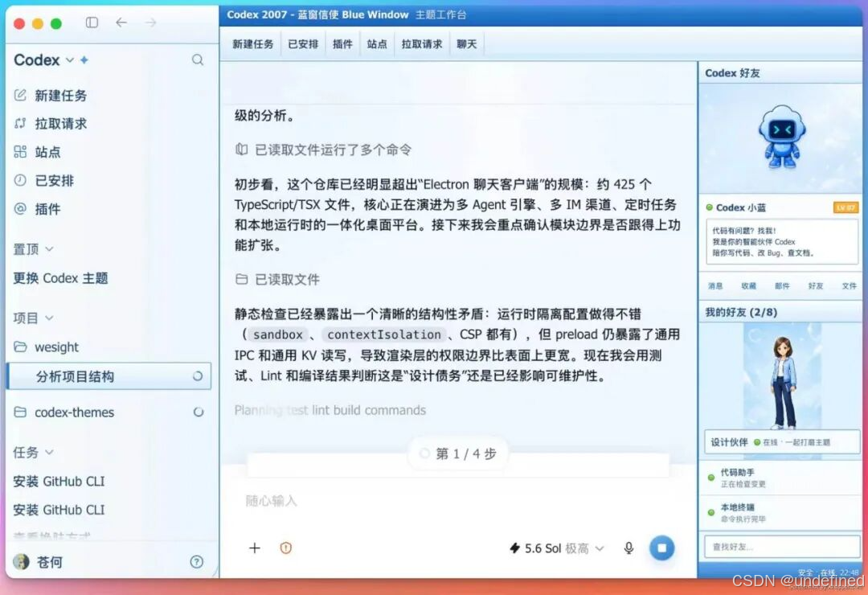
Task: Switch to the 插件 toolbar tab
Action: pos(342,44)
